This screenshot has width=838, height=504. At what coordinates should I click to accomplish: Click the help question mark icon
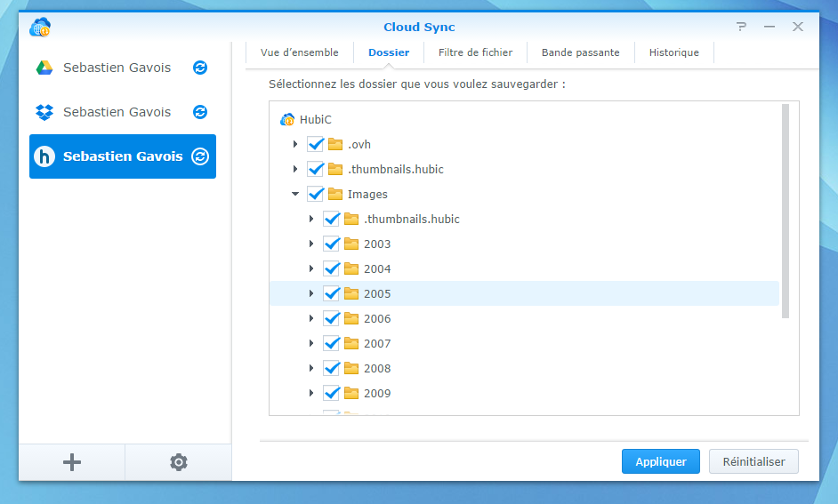click(x=742, y=27)
